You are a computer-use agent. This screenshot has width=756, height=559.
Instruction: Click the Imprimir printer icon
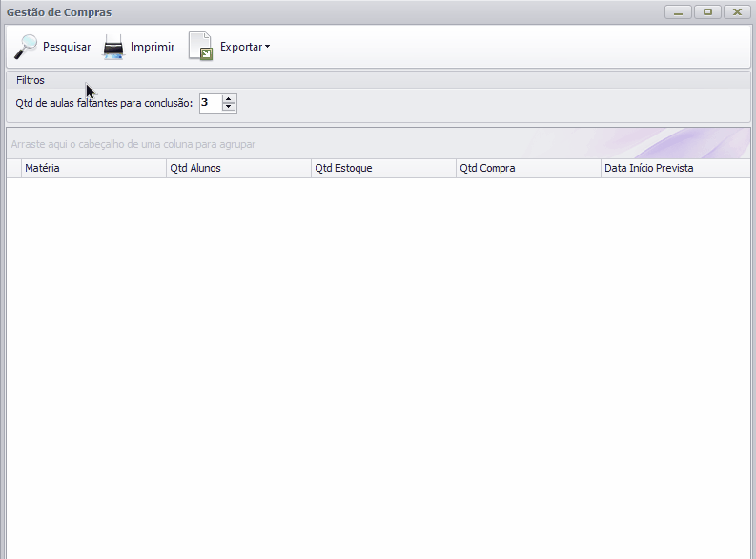(x=114, y=47)
